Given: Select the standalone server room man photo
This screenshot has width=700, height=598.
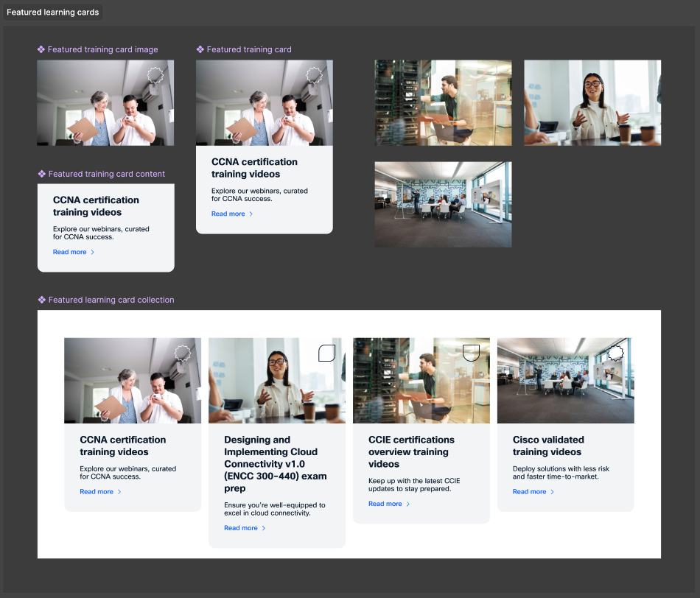Looking at the screenshot, I should [444, 102].
